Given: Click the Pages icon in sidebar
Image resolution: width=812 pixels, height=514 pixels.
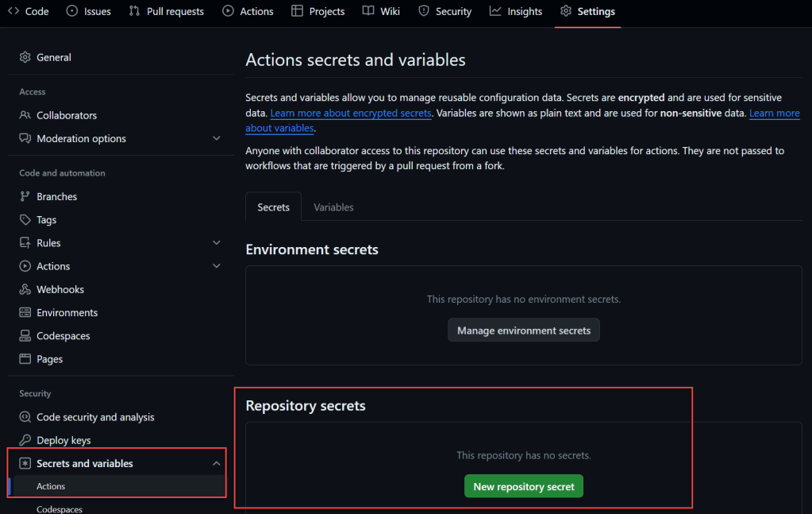Looking at the screenshot, I should pos(25,360).
